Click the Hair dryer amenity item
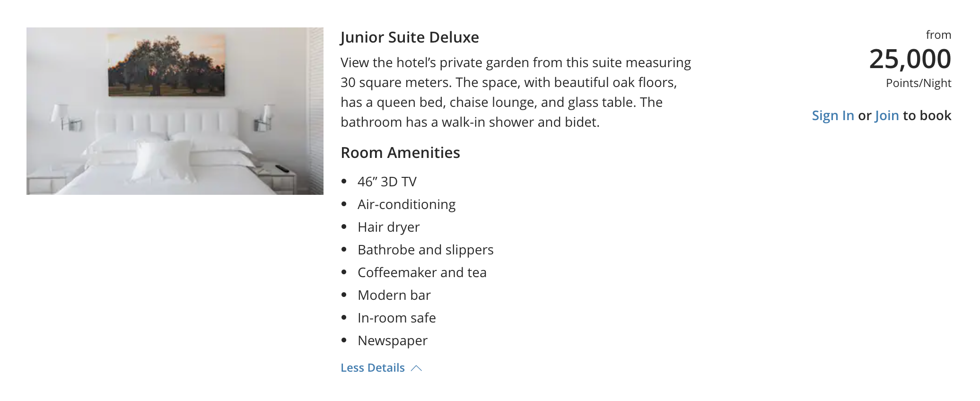The height and width of the screenshot is (401, 980). click(388, 227)
